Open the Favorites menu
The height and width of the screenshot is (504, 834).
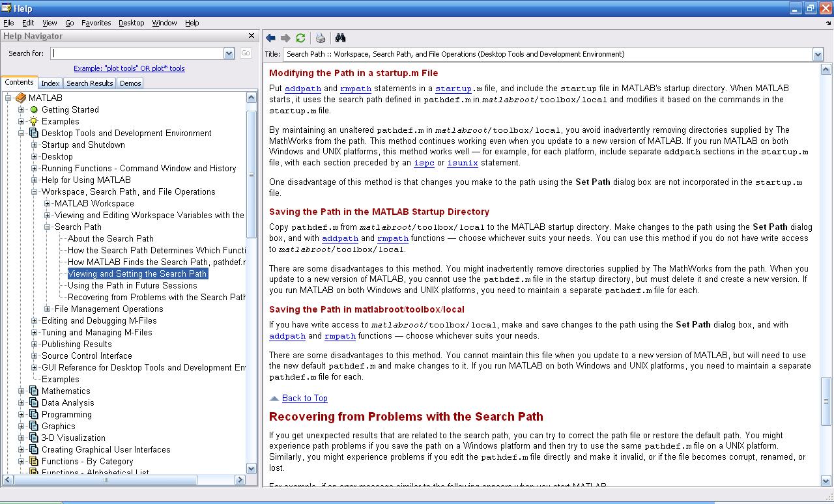coord(96,23)
